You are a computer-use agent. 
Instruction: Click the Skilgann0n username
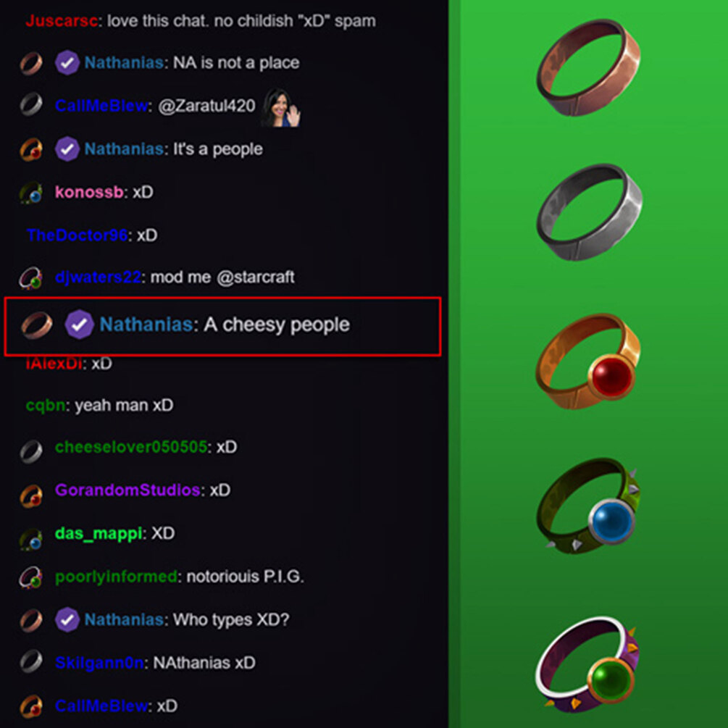tap(99, 663)
